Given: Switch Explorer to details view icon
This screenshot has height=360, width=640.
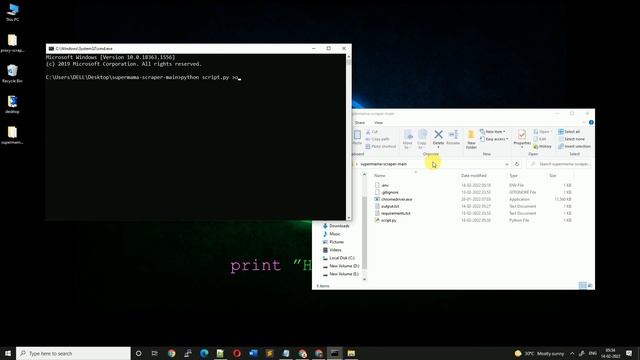Looking at the screenshot, I should tap(582, 285).
